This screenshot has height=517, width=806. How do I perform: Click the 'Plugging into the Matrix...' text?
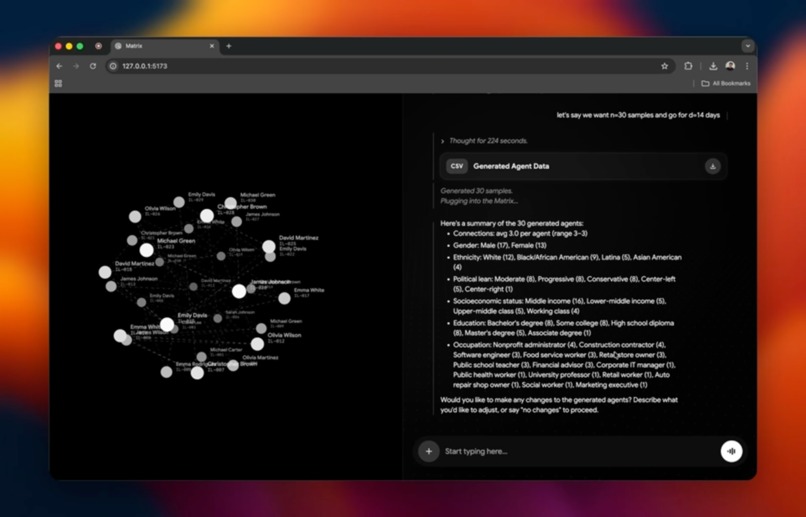[x=479, y=201]
